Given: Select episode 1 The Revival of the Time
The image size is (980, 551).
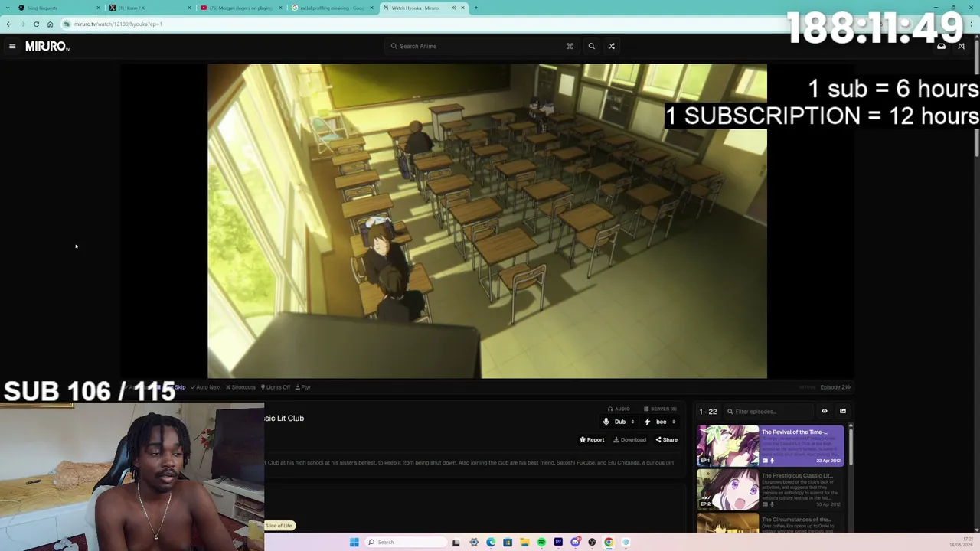Looking at the screenshot, I should 770,445.
